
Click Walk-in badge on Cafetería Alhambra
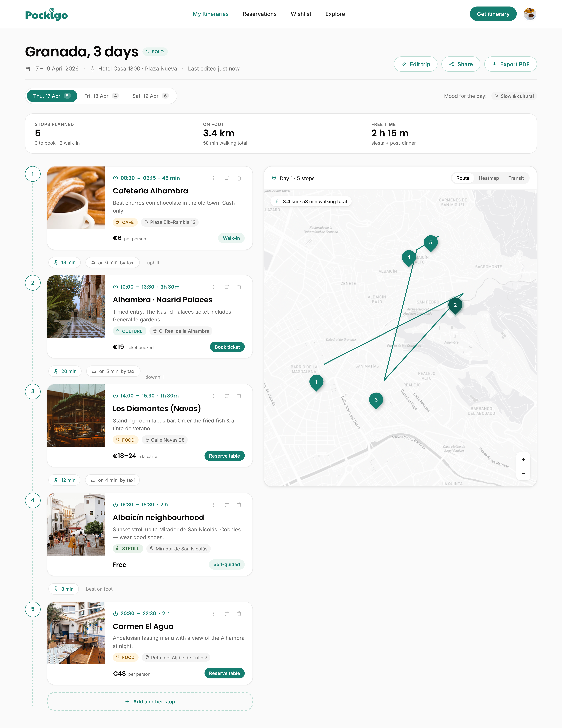pyautogui.click(x=231, y=238)
